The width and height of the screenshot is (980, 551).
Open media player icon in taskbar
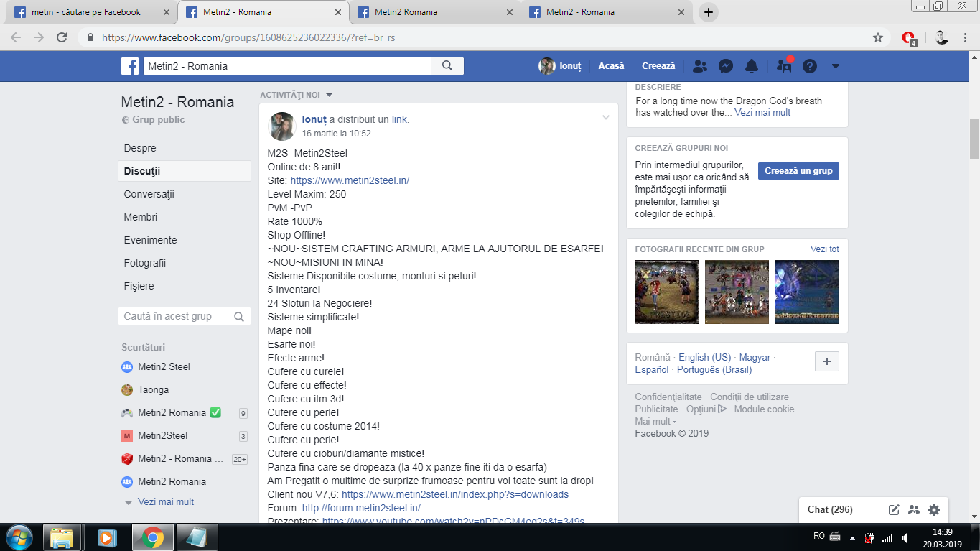(x=106, y=537)
